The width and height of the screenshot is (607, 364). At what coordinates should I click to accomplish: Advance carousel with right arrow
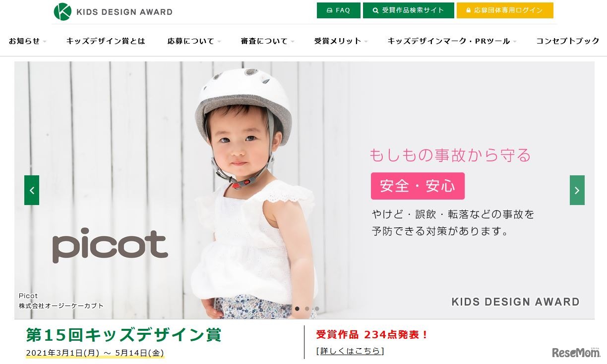pyautogui.click(x=577, y=190)
